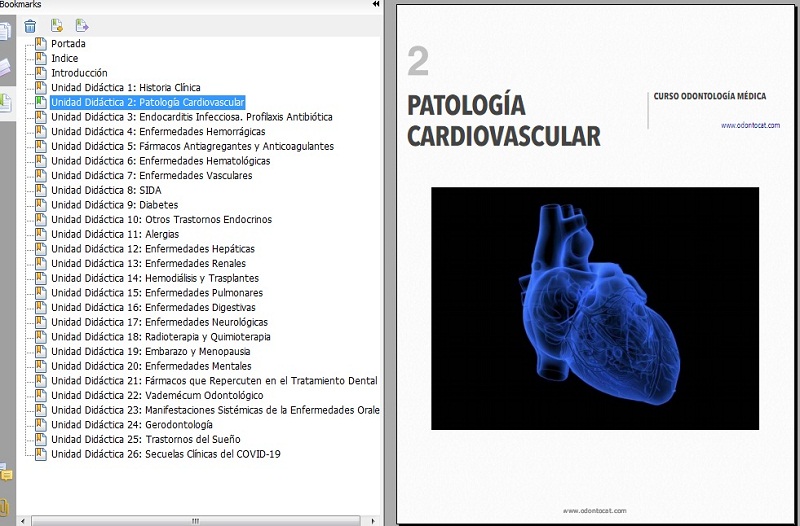Viewport: 800px width, 526px height.
Task: Go to Unidad Didáctica 1: Historia Clínica
Action: tap(125, 88)
